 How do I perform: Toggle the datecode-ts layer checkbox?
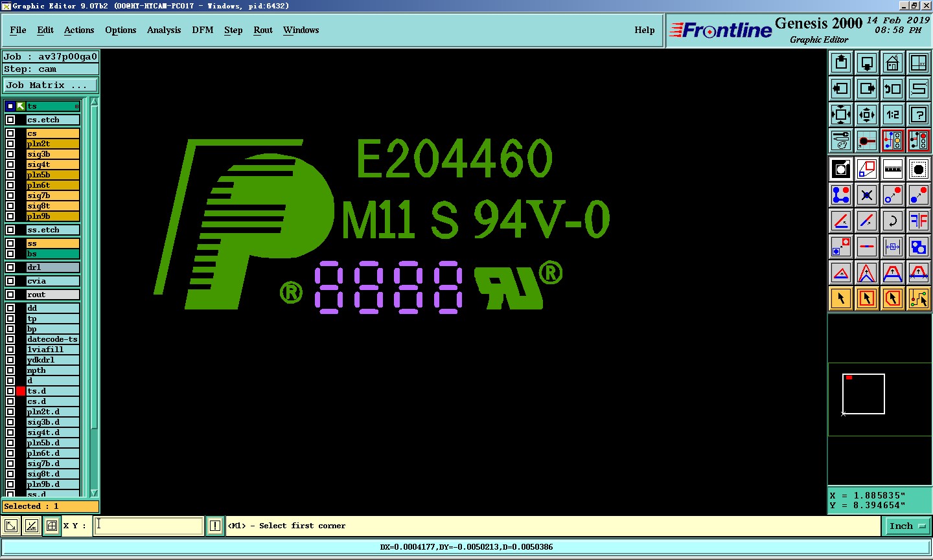(10, 339)
